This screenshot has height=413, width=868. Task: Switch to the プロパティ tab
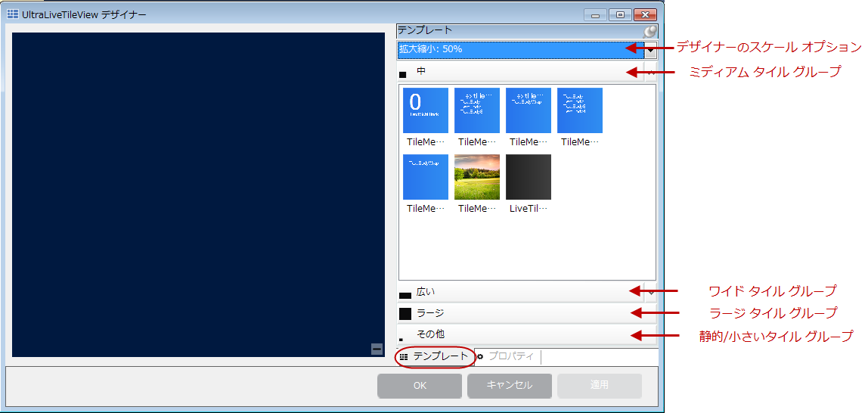pos(508,356)
